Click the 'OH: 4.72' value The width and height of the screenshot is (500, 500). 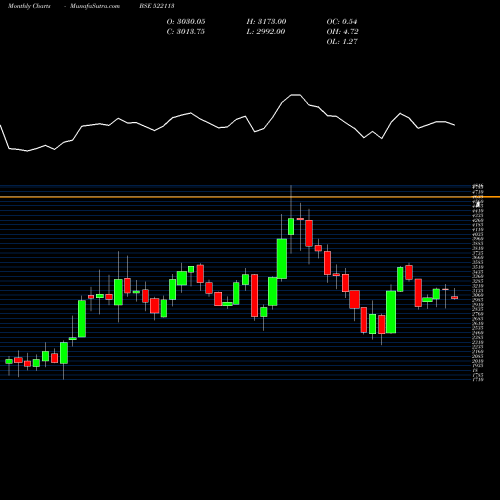pyautogui.click(x=342, y=32)
